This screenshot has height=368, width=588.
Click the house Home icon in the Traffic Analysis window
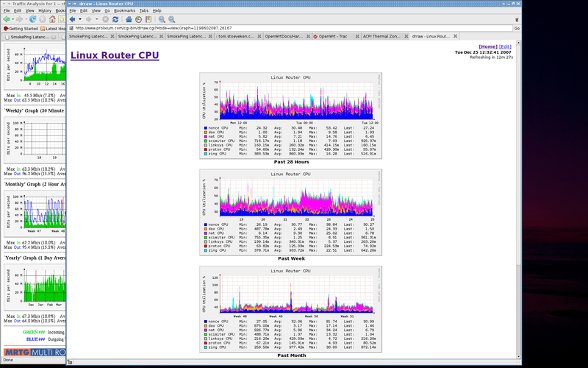pos(52,19)
